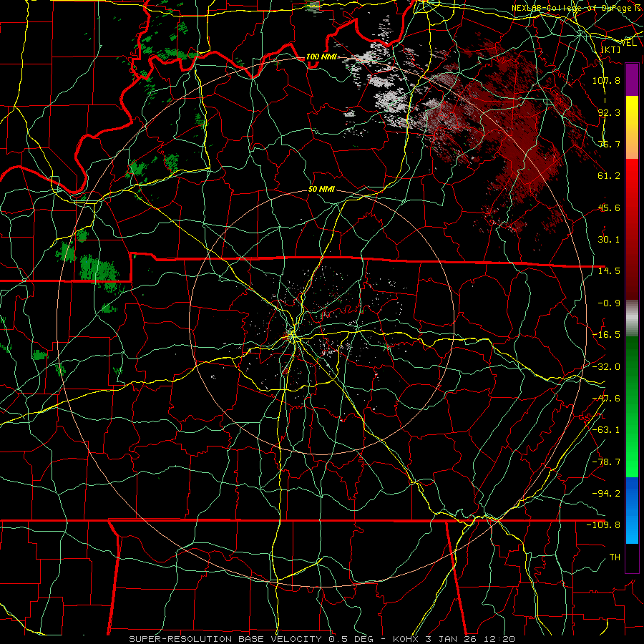Select the -94.2 legend value
Screen dimensions: 644x644
click(x=606, y=494)
